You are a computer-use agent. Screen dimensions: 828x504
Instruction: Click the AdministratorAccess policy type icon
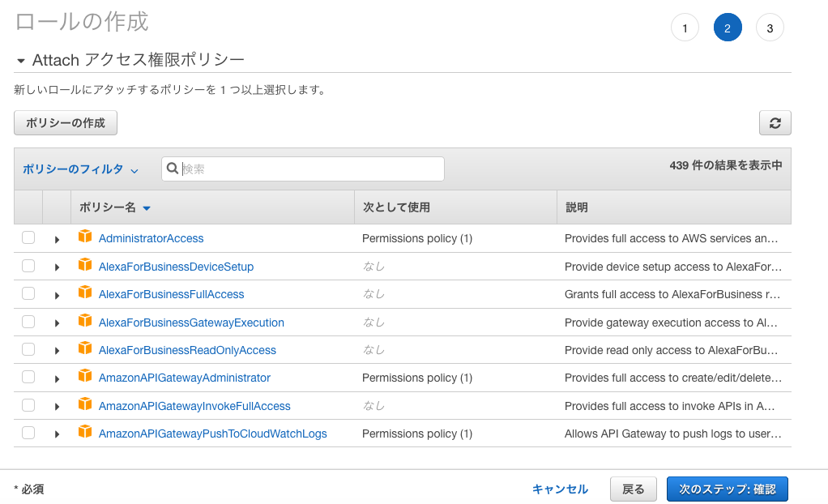(86, 237)
